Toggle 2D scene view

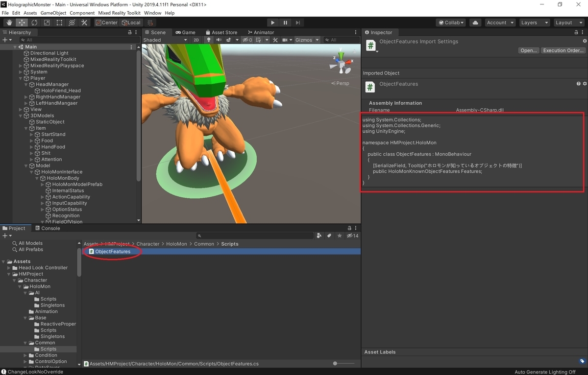coord(196,40)
